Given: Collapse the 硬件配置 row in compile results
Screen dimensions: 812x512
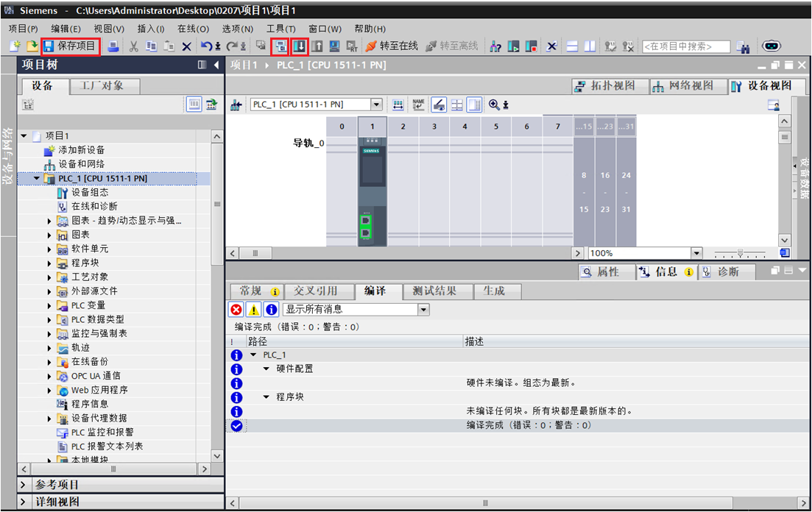Looking at the screenshot, I should tap(266, 369).
